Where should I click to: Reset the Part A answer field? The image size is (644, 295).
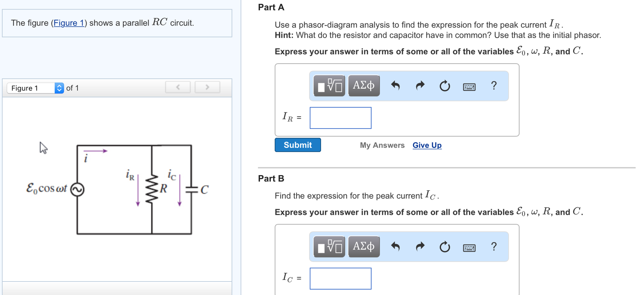[x=444, y=86]
